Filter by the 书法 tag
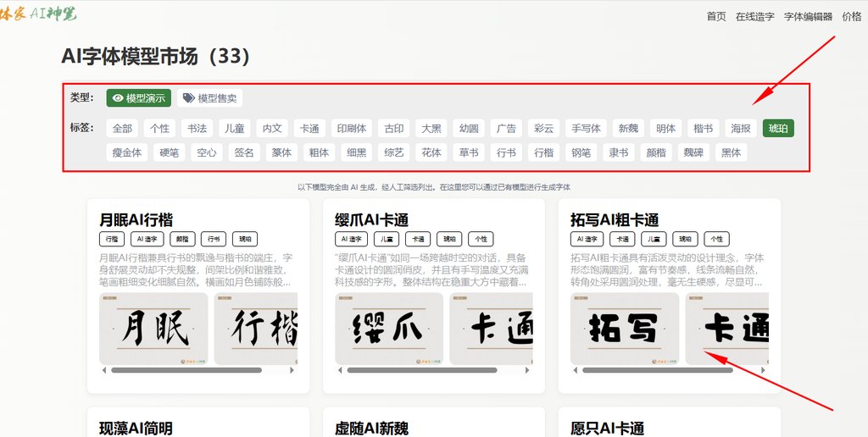868x437 pixels. click(x=197, y=129)
